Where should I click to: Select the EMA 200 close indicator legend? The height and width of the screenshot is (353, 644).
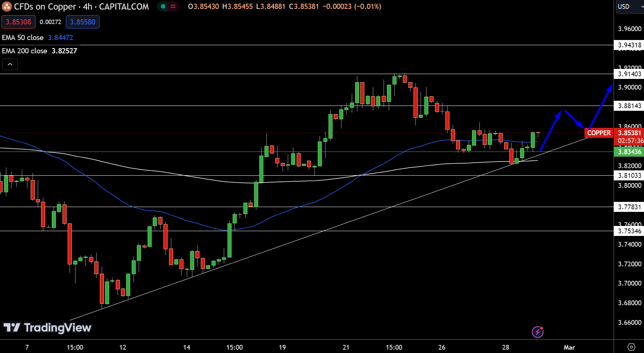[25, 51]
